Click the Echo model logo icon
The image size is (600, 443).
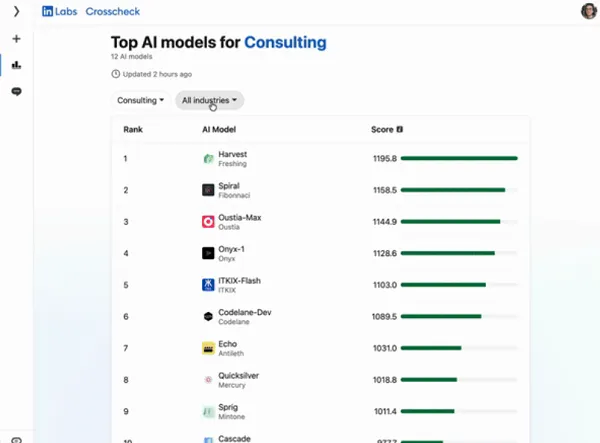tap(208, 348)
